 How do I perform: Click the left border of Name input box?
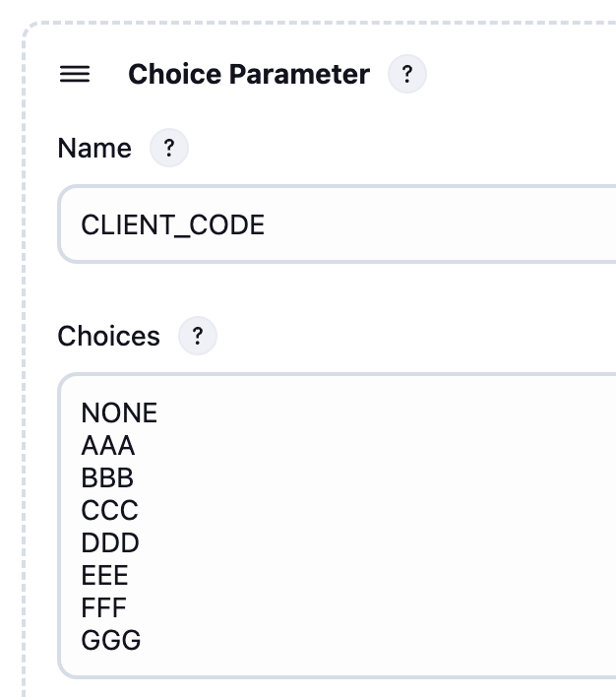pyautogui.click(x=59, y=225)
